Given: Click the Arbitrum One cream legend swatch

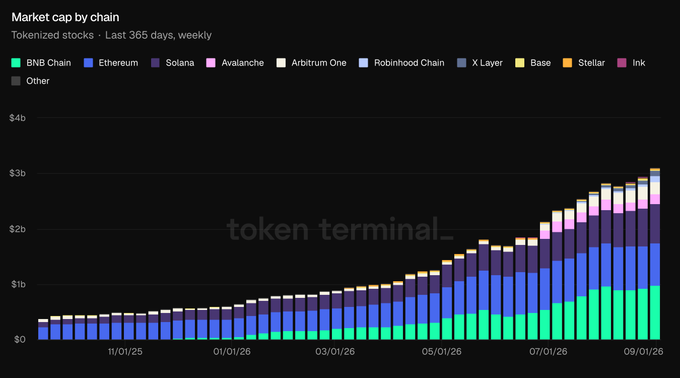Looking at the screenshot, I should click(x=281, y=63).
